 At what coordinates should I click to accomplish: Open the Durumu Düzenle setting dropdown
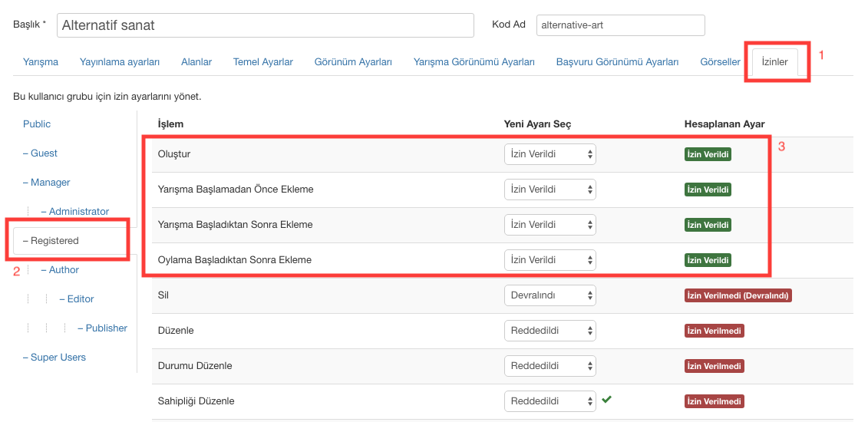tap(550, 366)
